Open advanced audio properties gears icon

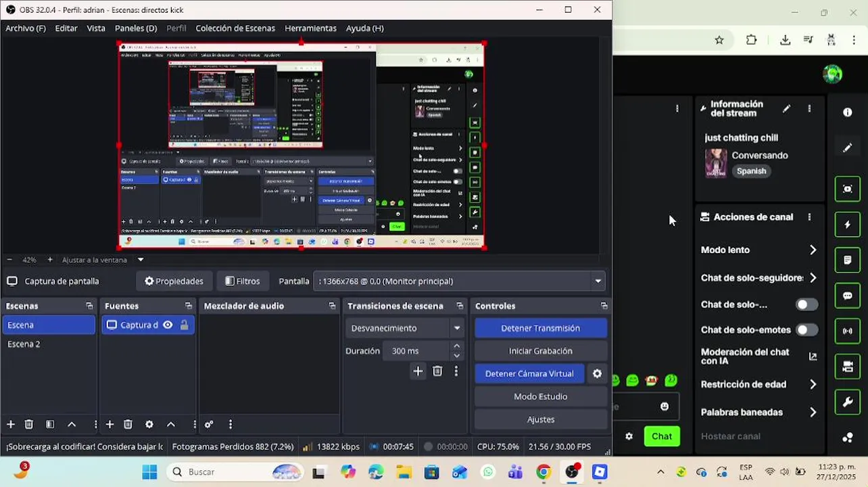[x=209, y=424]
